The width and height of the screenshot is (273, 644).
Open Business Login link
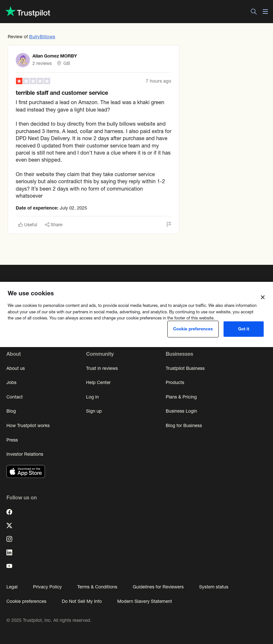(x=181, y=411)
